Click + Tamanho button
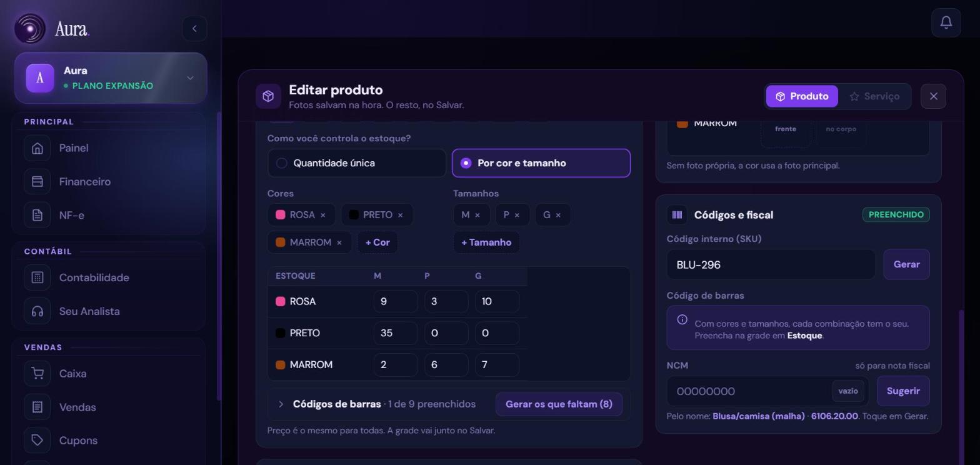Screen dimensions: 980x465 (486, 242)
